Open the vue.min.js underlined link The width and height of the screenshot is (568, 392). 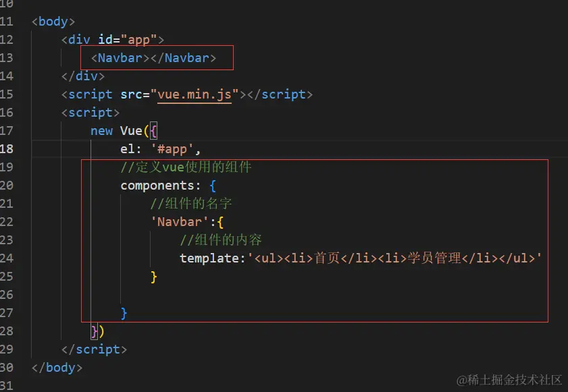tap(194, 94)
